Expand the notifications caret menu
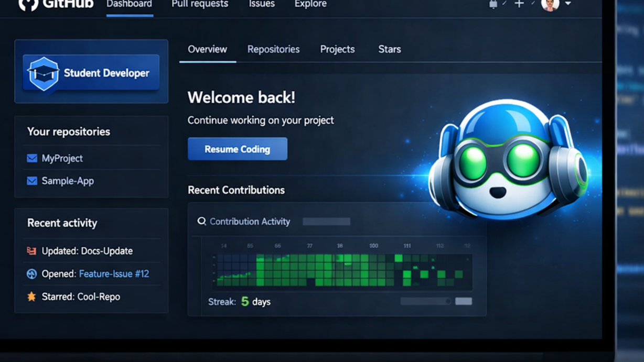Viewport: 644px width, 362px height. 505,4
